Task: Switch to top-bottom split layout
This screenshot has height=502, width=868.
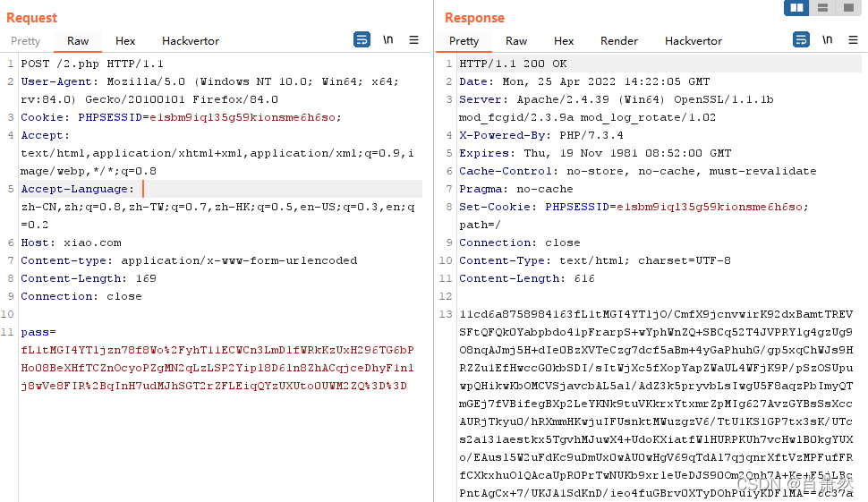Action: coord(822,8)
